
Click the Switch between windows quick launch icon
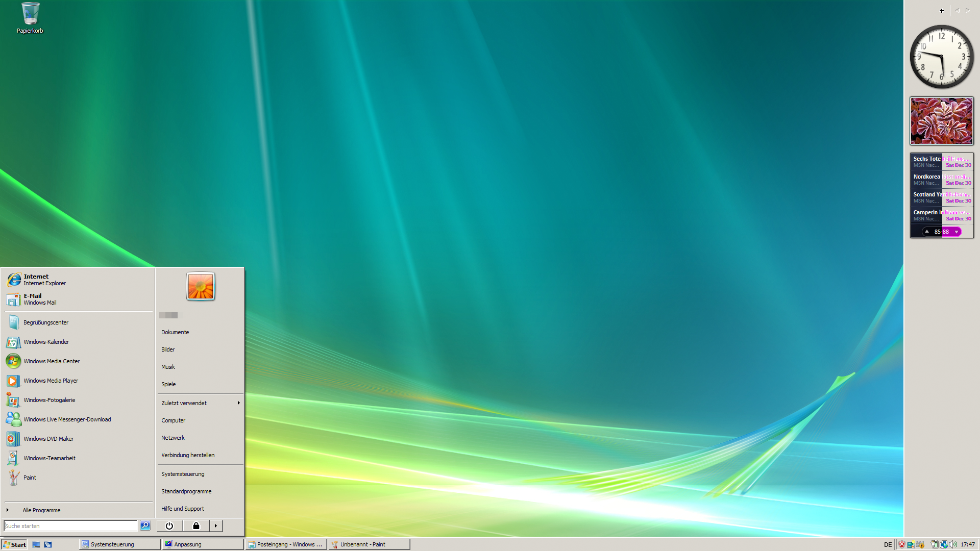tap(48, 544)
